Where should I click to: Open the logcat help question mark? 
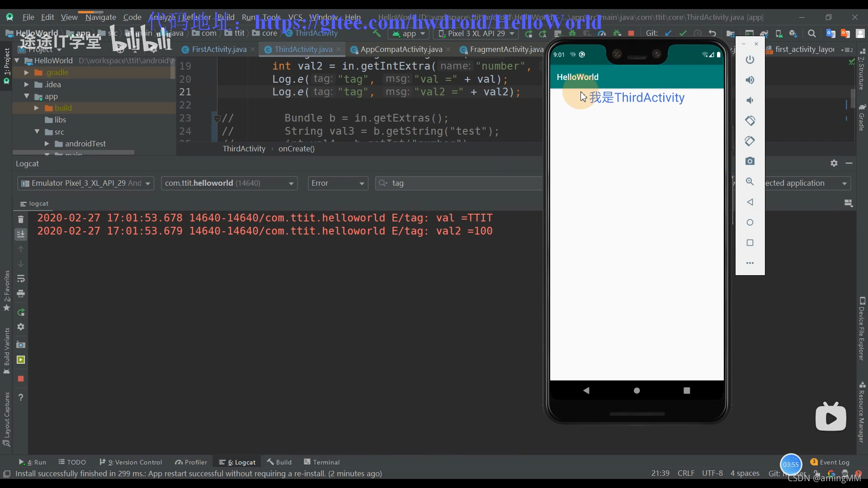coord(21,397)
